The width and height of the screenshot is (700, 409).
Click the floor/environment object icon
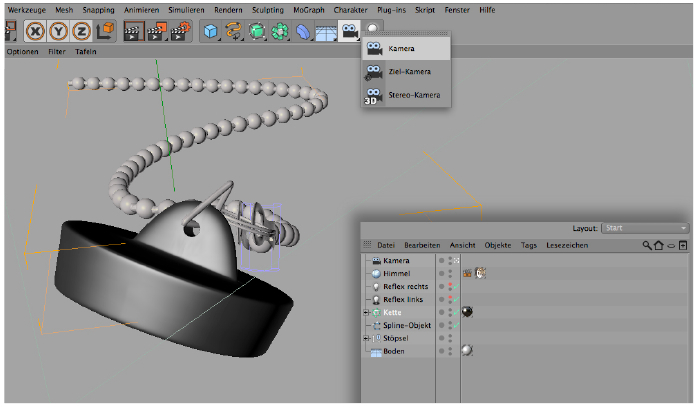(325, 32)
